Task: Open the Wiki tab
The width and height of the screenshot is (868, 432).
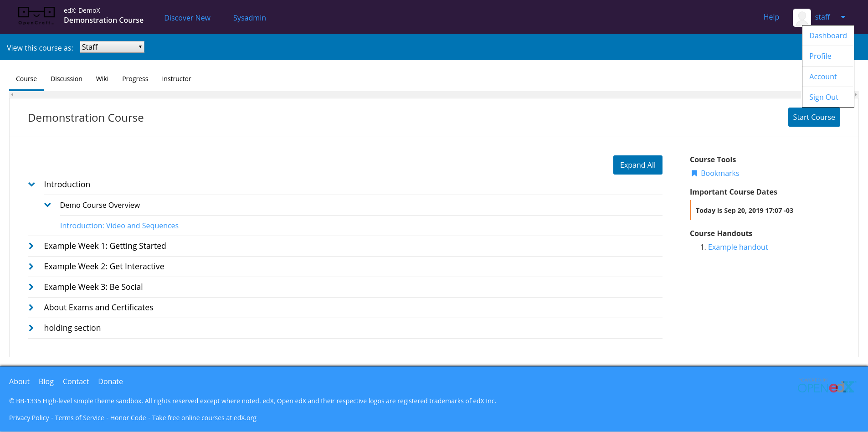Action: coord(102,79)
